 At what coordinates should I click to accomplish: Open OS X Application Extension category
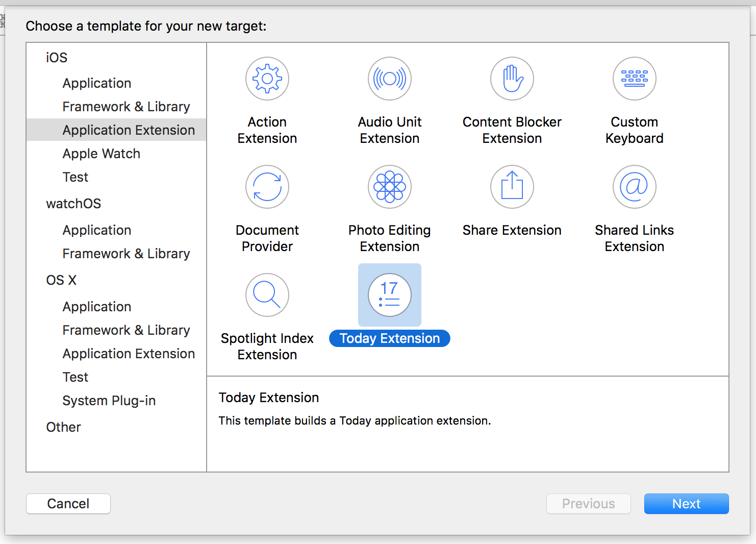click(x=129, y=354)
